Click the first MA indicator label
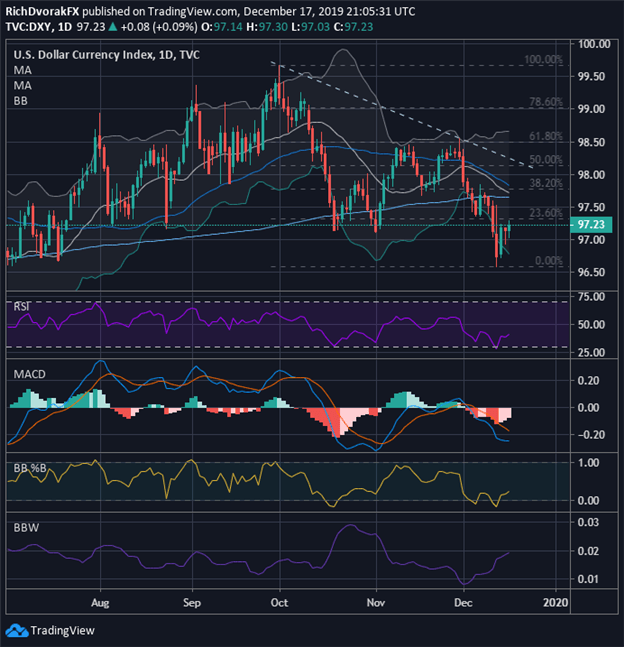The width and height of the screenshot is (624, 647). [x=23, y=70]
